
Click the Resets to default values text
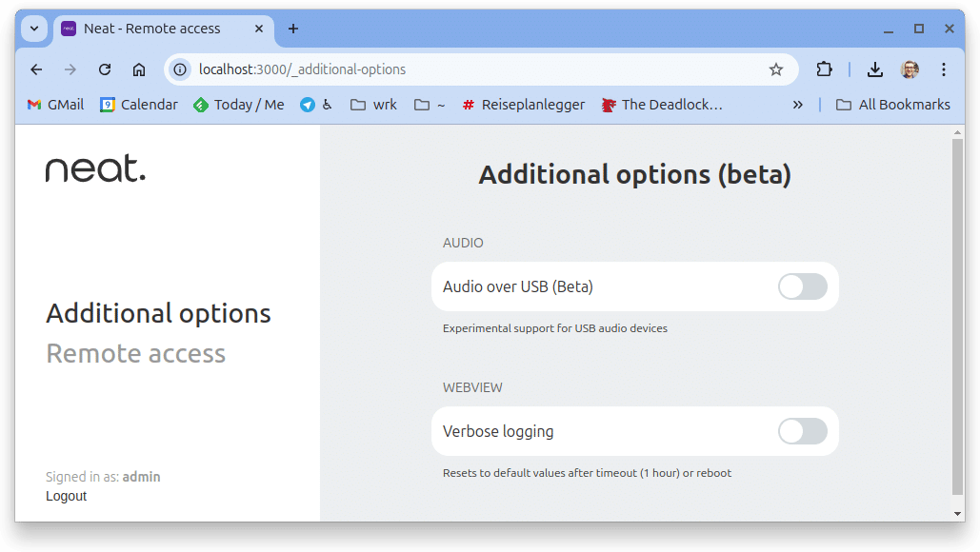pos(587,473)
